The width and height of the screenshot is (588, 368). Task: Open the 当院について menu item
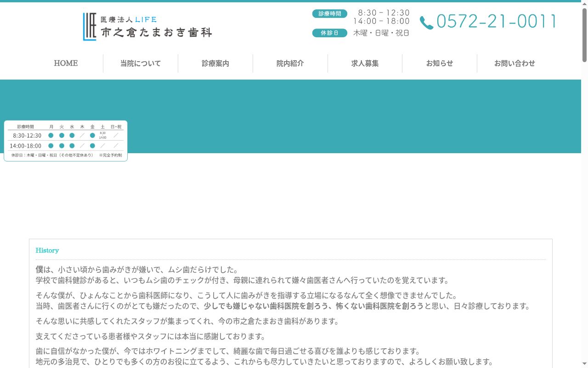(141, 63)
